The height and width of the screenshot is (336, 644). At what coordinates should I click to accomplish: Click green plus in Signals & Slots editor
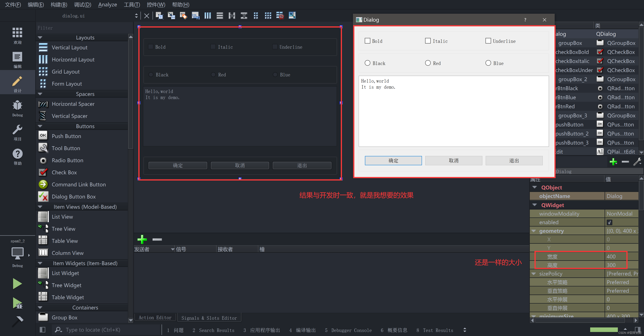142,239
